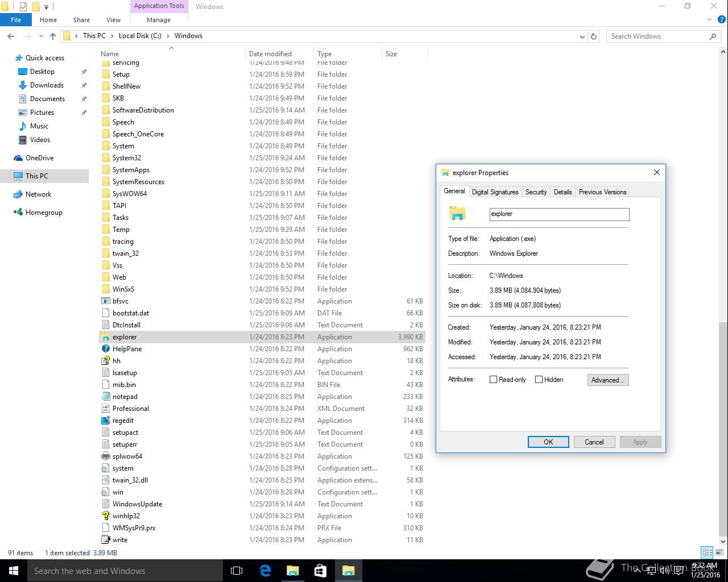The width and height of the screenshot is (728, 582).
Task: Click the explorer file icon in list
Action: 105,337
